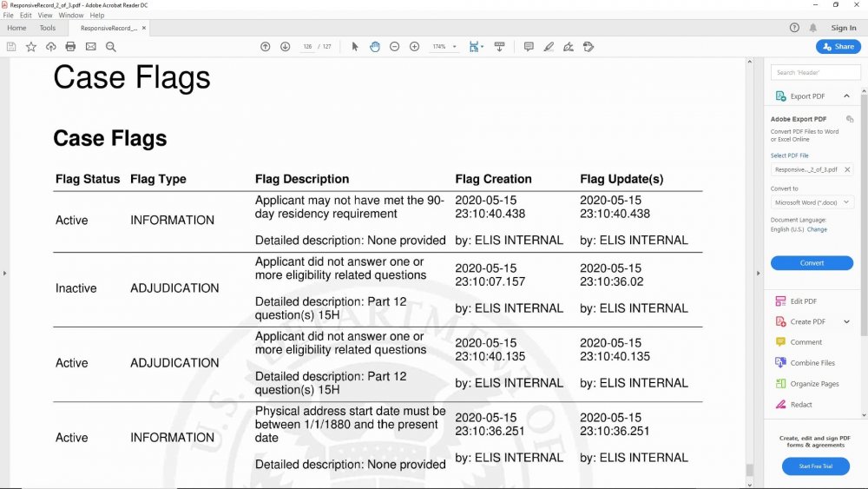The image size is (868, 489).
Task: Click timestamp 23:10:07.157 in Flag Creation
Action: click(490, 281)
